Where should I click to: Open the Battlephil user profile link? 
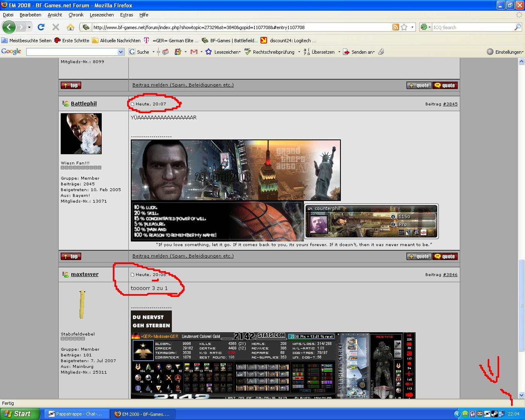pos(84,103)
